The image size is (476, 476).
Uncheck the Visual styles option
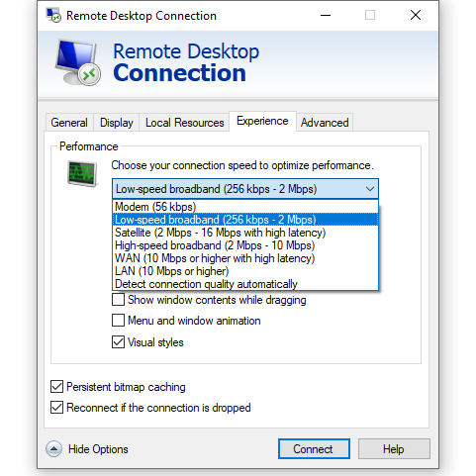coord(118,342)
